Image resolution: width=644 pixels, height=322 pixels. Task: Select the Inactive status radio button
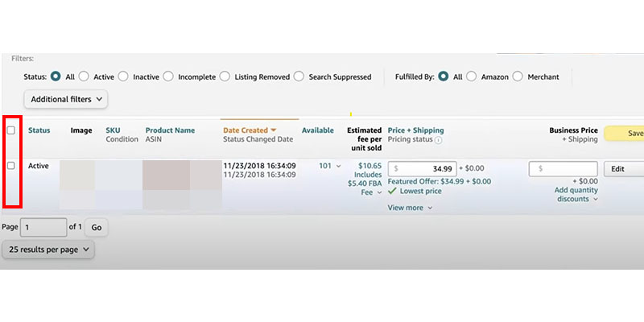pos(124,76)
